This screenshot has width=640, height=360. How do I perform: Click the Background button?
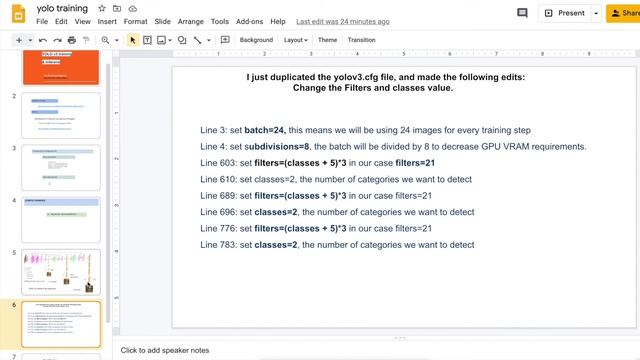tap(256, 40)
